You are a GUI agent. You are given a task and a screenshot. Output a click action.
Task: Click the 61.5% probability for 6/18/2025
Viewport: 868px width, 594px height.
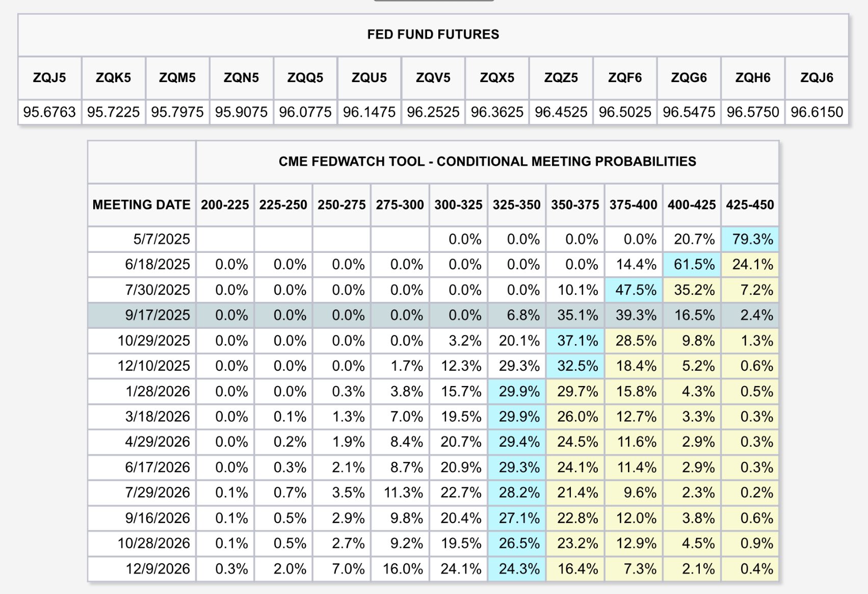[694, 264]
